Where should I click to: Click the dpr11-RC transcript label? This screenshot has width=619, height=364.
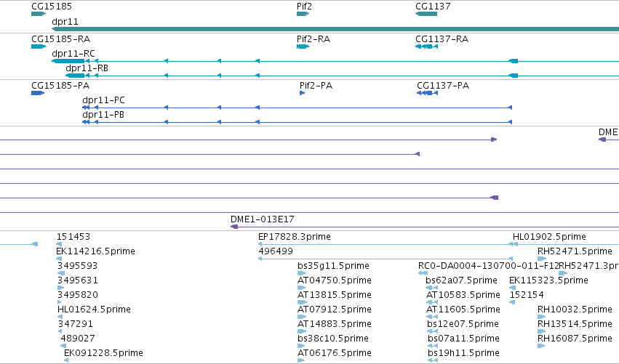coord(73,53)
